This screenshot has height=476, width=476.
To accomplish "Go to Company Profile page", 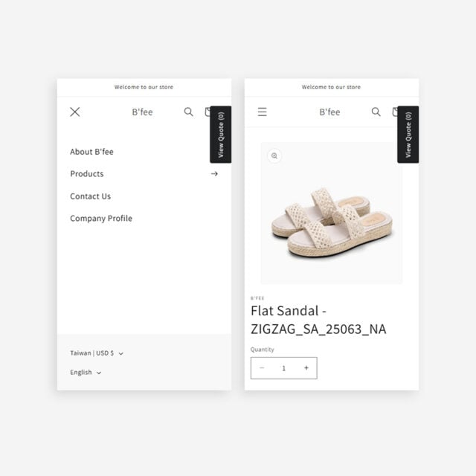I will point(101,219).
